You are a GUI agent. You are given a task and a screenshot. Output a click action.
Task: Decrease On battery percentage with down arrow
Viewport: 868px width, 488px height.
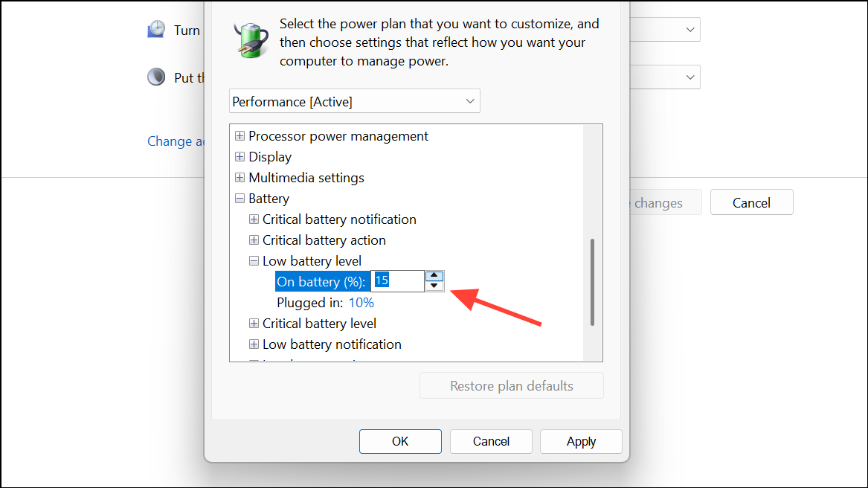(x=434, y=286)
